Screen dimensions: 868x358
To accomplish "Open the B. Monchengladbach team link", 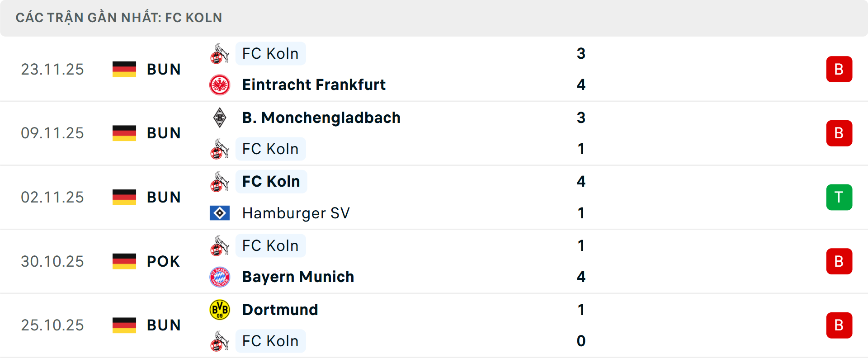I will click(321, 118).
